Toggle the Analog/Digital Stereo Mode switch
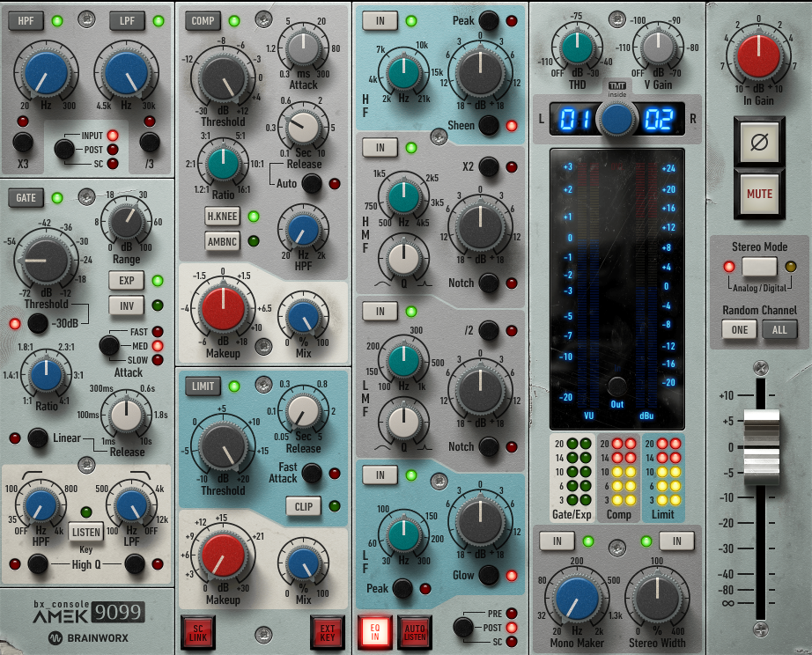The image size is (812, 655). pyautogui.click(x=759, y=267)
